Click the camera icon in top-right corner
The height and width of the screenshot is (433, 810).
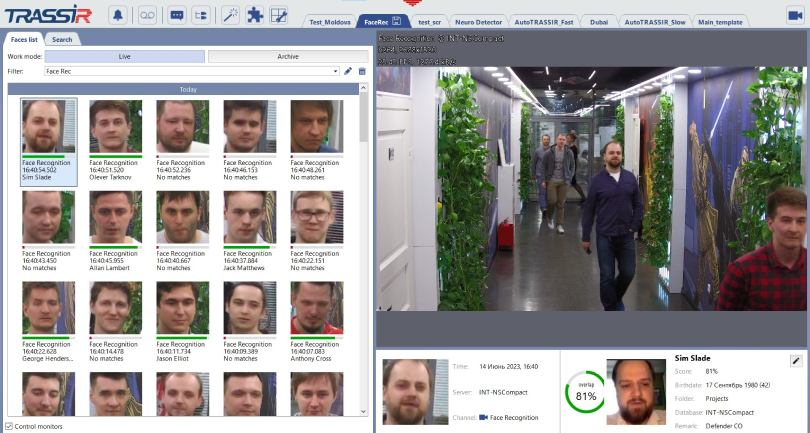(795, 15)
